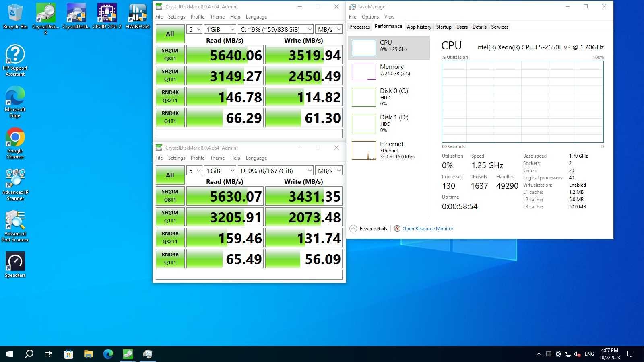The image size is (644, 362).
Task: Run RND4K Q32T1 test on D: drive
Action: pyautogui.click(x=170, y=238)
